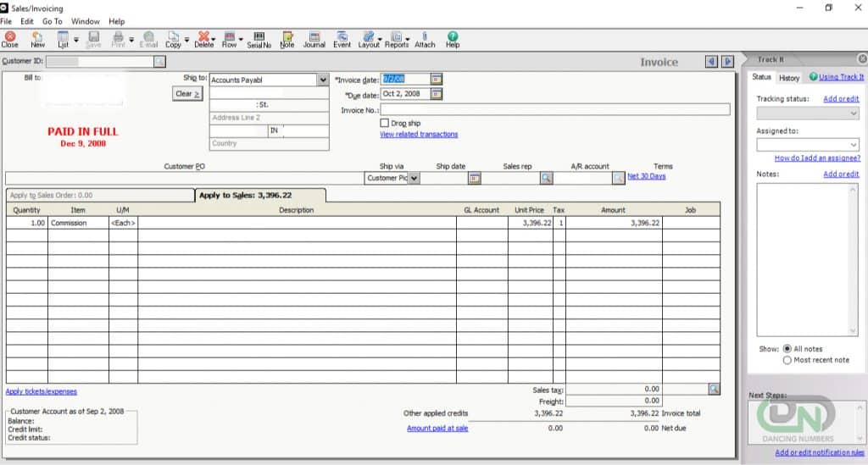This screenshot has width=868, height=465.
Task: Click the E-mail toolbar icon
Action: [x=148, y=40]
